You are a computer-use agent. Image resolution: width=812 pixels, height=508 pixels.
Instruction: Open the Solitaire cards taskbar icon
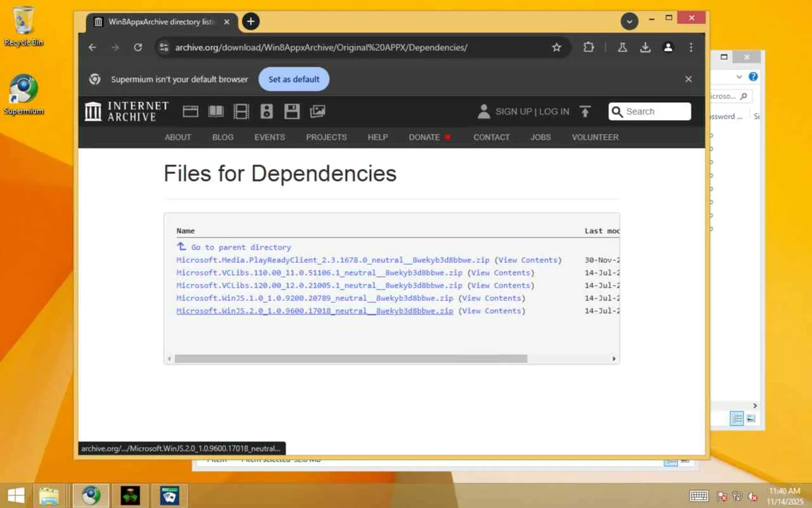click(x=169, y=495)
